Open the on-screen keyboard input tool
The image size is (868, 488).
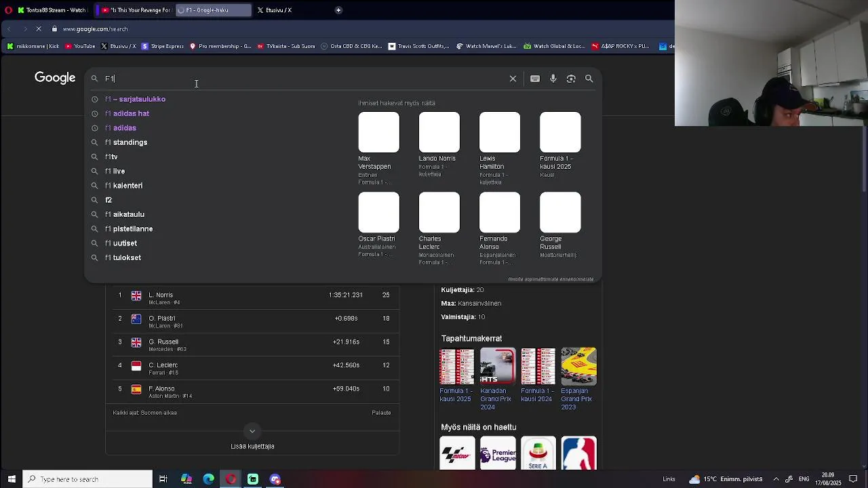point(535,79)
